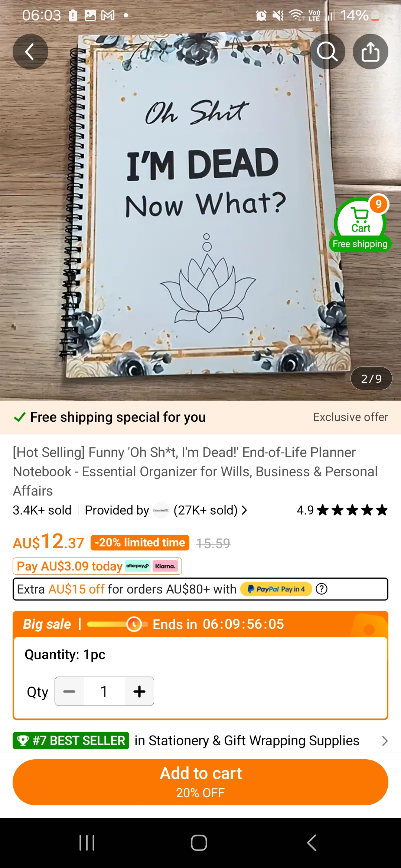Expand the #7 Best Seller ranking chevron
Screen dimensions: 401x868
pos(385,741)
